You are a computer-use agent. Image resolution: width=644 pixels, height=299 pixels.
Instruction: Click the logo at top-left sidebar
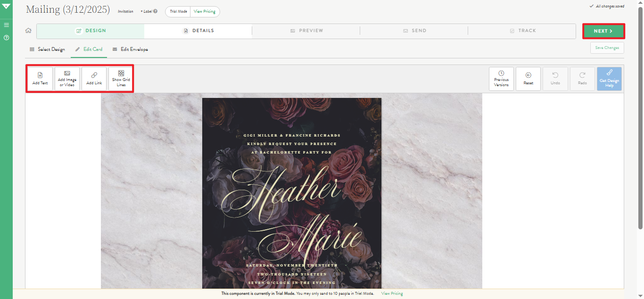(x=6, y=6)
